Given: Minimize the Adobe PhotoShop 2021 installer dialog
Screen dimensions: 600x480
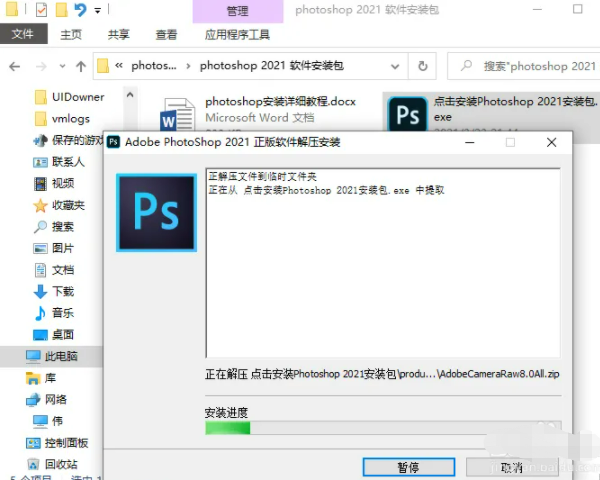Looking at the screenshot, I should [x=470, y=142].
